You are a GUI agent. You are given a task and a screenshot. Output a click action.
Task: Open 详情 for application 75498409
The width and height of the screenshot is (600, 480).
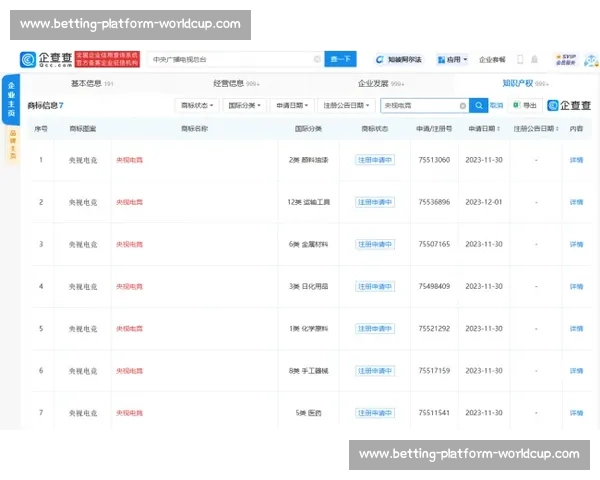[576, 286]
